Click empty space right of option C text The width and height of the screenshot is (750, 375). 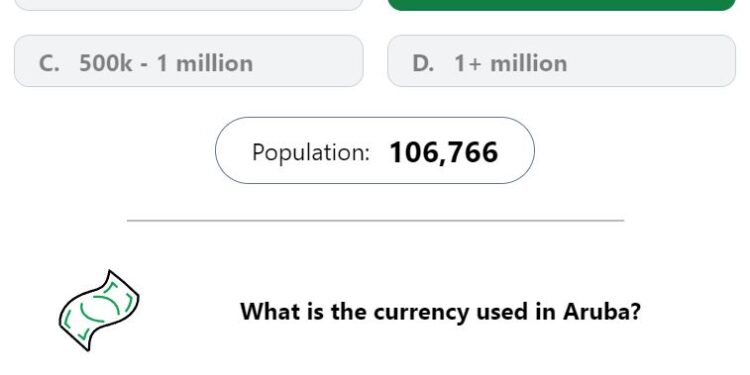309,61
